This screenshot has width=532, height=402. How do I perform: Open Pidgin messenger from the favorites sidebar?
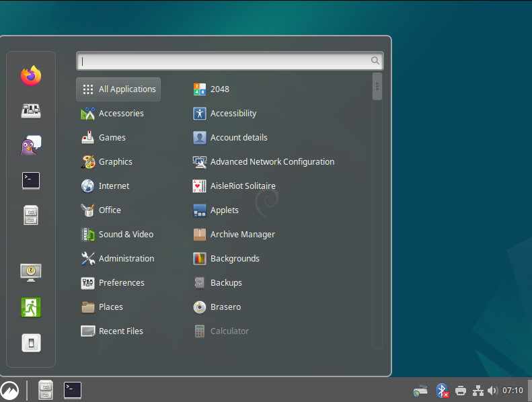pyautogui.click(x=31, y=145)
